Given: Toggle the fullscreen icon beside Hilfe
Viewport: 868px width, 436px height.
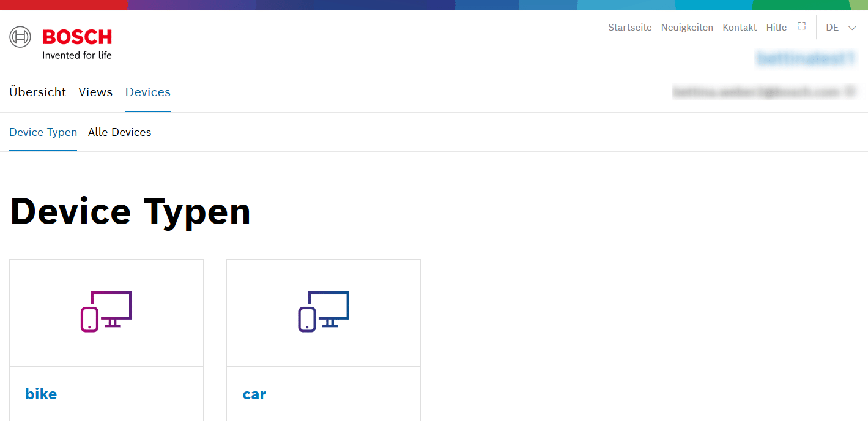Looking at the screenshot, I should [x=801, y=26].
